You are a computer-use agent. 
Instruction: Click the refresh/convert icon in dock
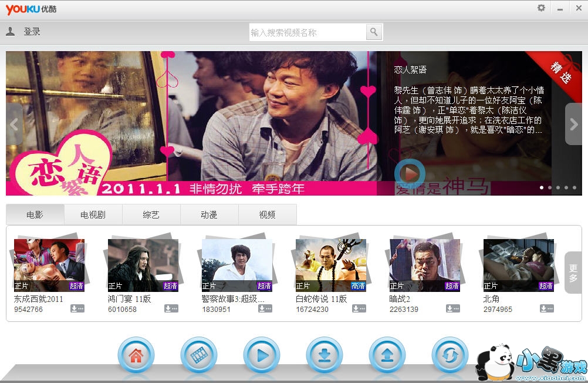[450, 355]
